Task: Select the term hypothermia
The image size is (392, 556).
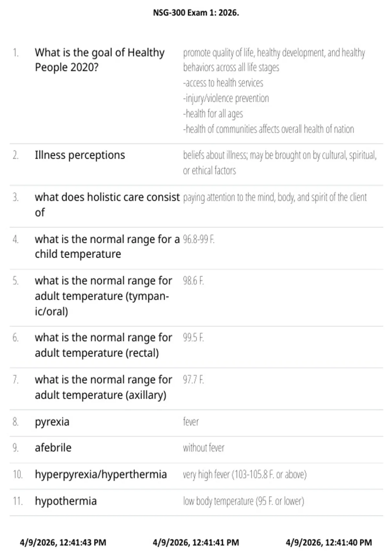Action: [x=66, y=501]
